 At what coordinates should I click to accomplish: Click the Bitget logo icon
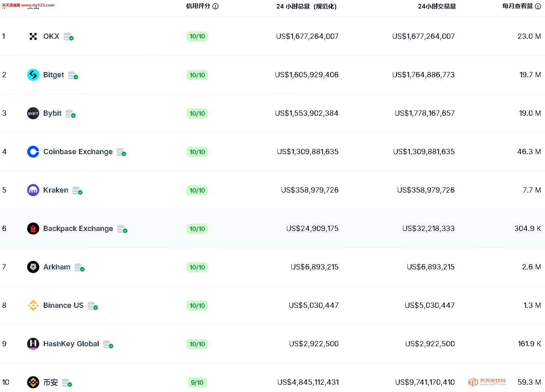pos(33,75)
